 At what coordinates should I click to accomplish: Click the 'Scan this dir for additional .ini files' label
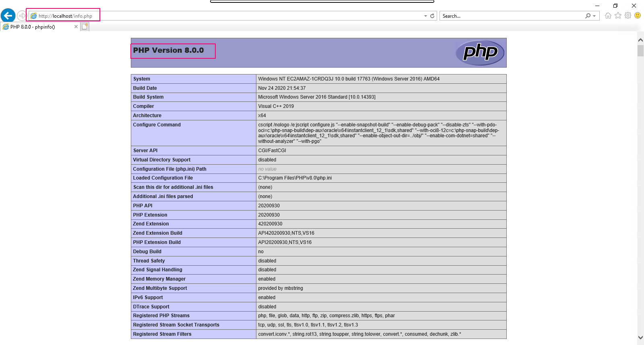[x=173, y=187]
